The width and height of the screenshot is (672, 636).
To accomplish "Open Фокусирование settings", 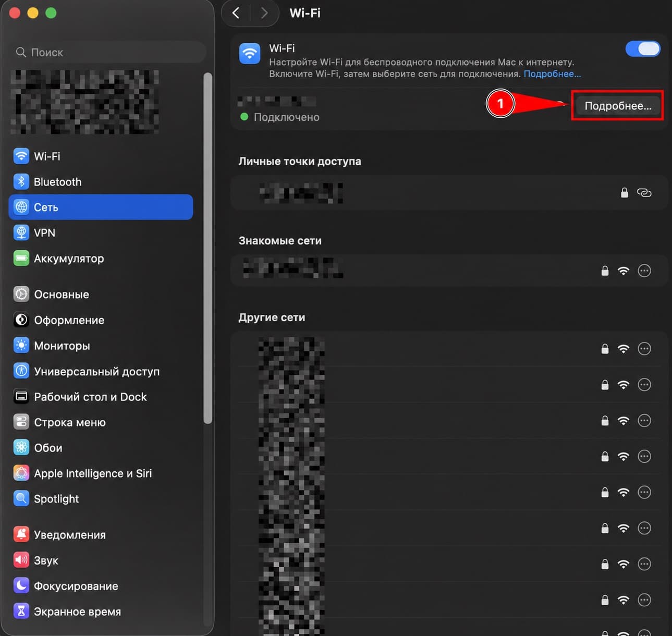I will [x=101, y=586].
